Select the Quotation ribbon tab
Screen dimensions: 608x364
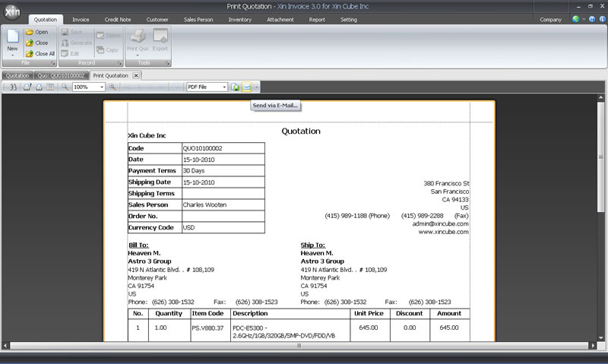point(45,20)
